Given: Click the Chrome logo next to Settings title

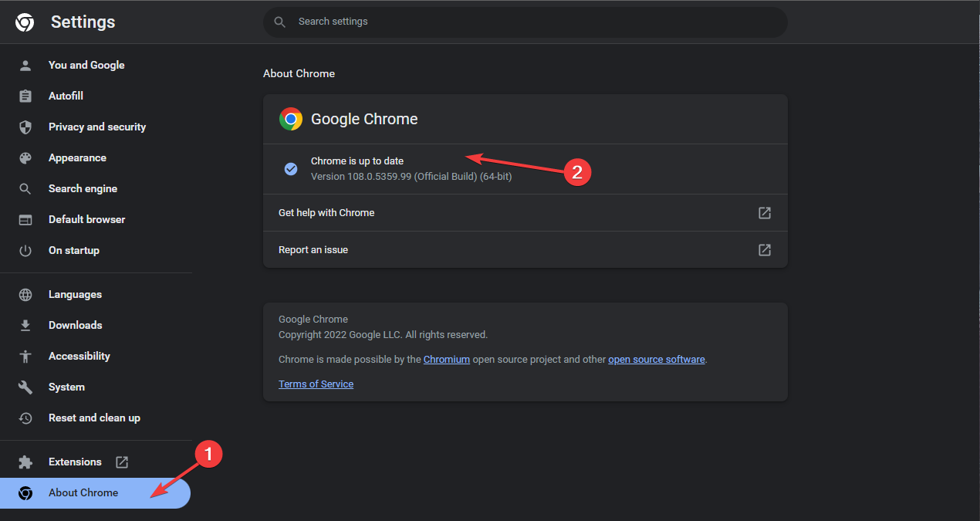Looking at the screenshot, I should click(25, 22).
